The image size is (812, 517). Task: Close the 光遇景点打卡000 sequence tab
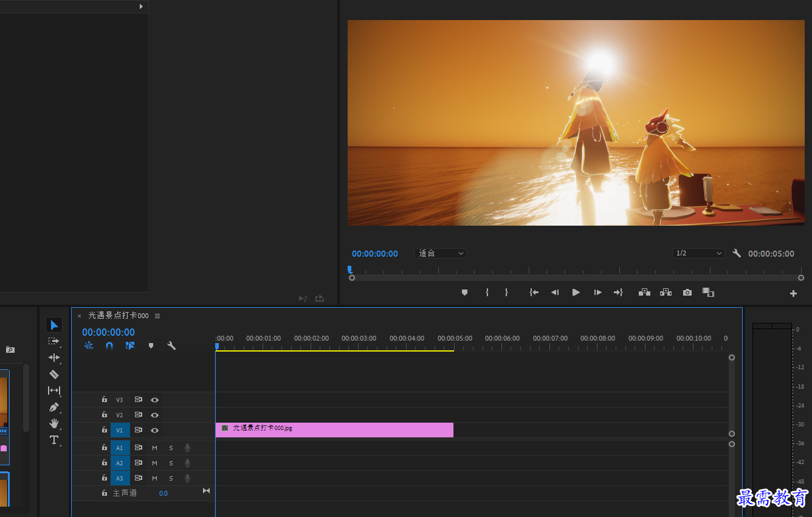(x=79, y=316)
